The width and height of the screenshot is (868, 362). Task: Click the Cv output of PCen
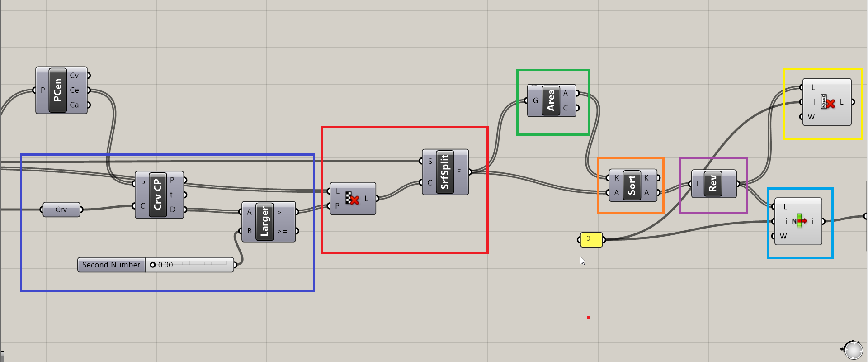[74, 76]
